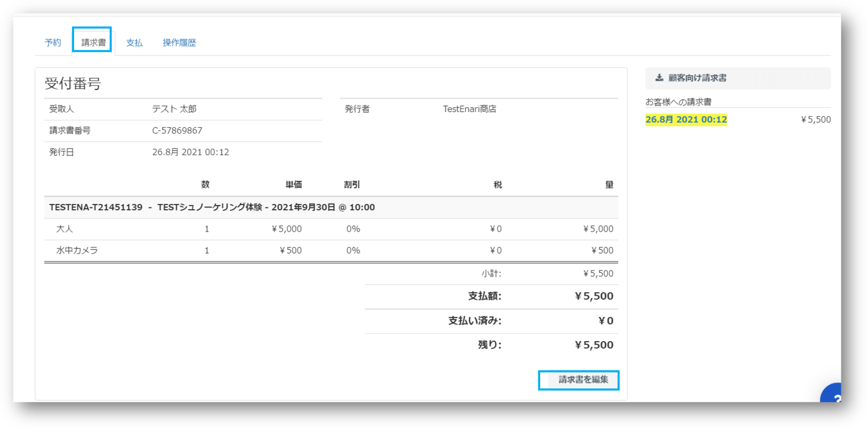Click the 単価 column header

[x=293, y=184]
